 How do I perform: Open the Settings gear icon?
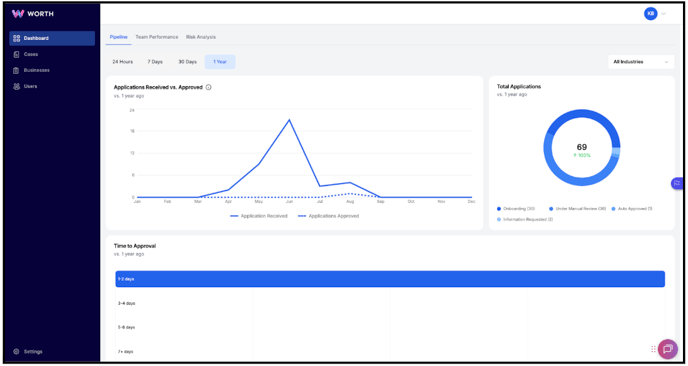[17, 352]
